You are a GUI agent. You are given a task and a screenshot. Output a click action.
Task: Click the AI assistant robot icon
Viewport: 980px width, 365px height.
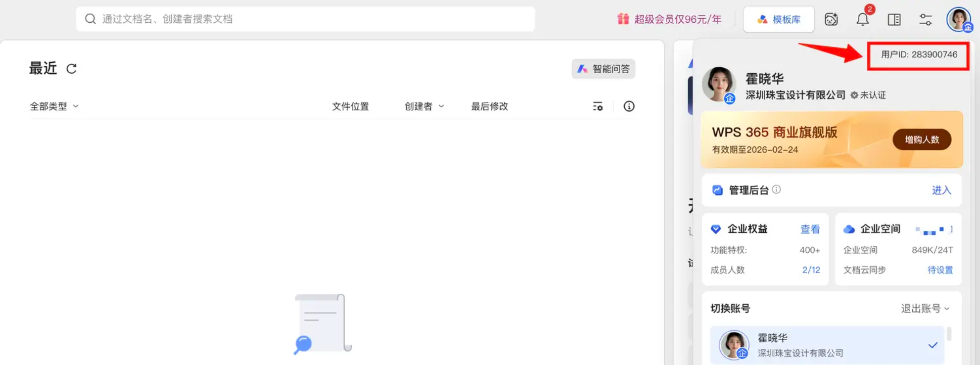831,19
